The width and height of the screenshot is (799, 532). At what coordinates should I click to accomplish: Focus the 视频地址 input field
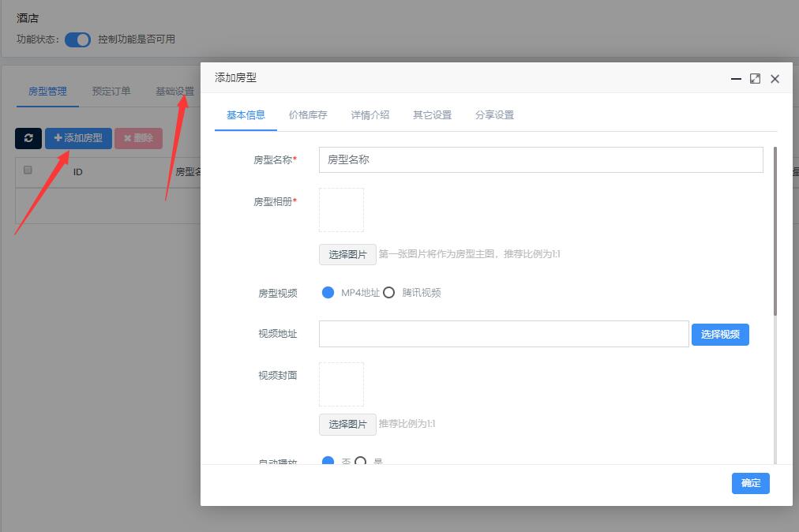tap(504, 334)
